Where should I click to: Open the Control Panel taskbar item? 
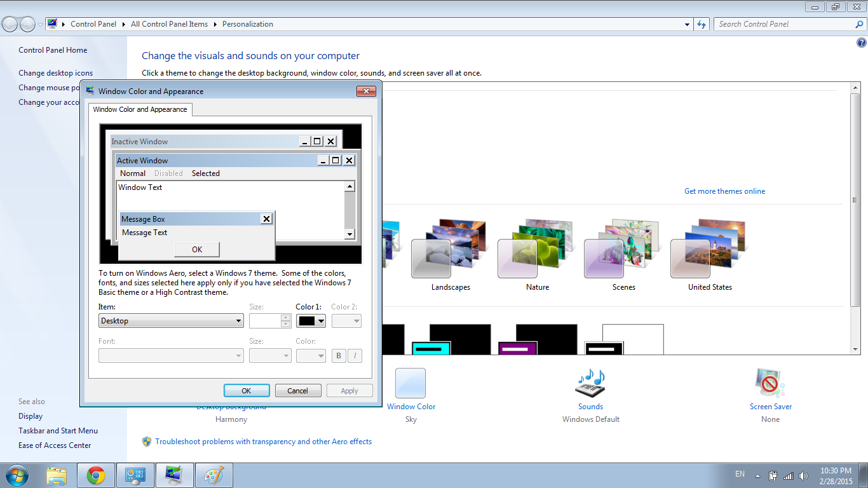pyautogui.click(x=135, y=475)
